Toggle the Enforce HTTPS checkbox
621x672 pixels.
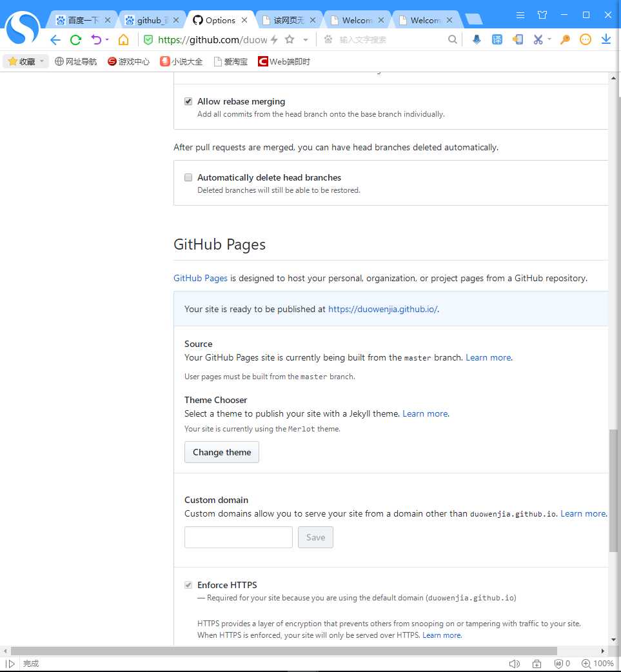coord(188,585)
